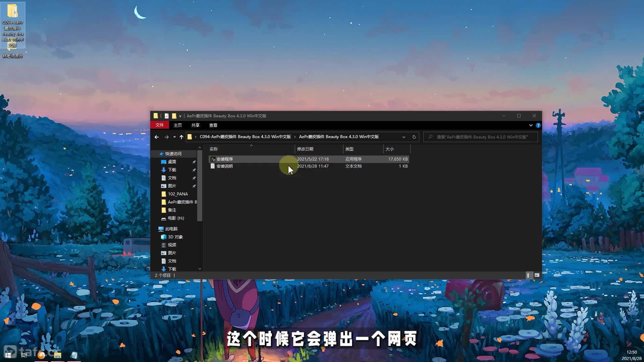The width and height of the screenshot is (644, 362).
Task: Open the 林老师原片 desktop item
Action: tap(13, 56)
